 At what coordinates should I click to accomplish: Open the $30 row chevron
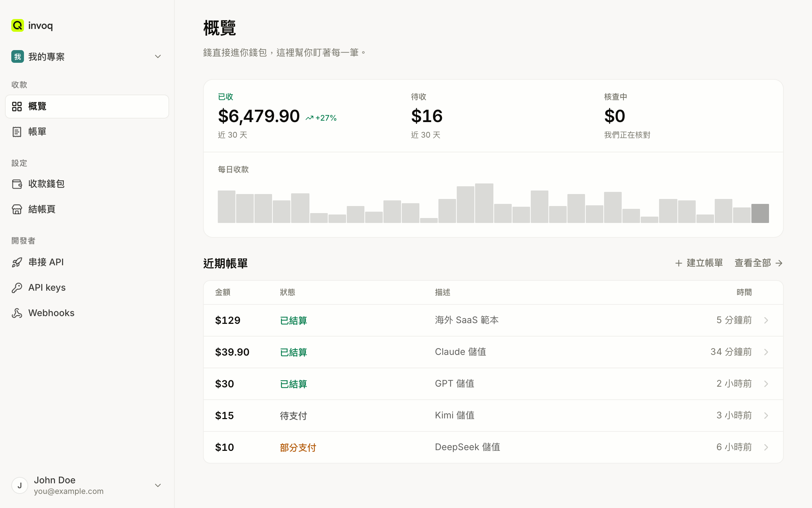(x=766, y=384)
